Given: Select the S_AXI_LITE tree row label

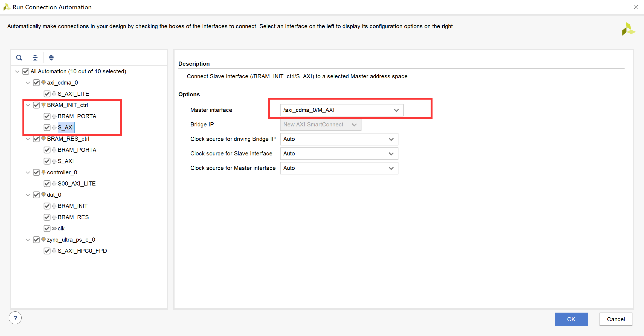Looking at the screenshot, I should [x=73, y=94].
